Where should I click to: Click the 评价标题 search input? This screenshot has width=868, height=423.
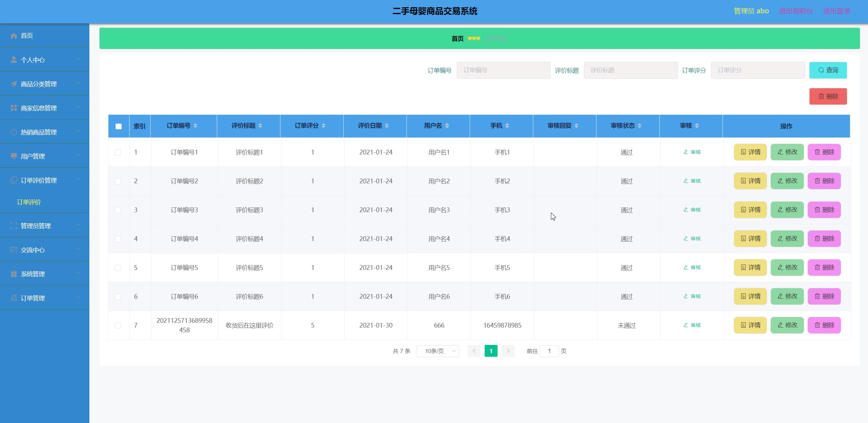pyautogui.click(x=631, y=70)
